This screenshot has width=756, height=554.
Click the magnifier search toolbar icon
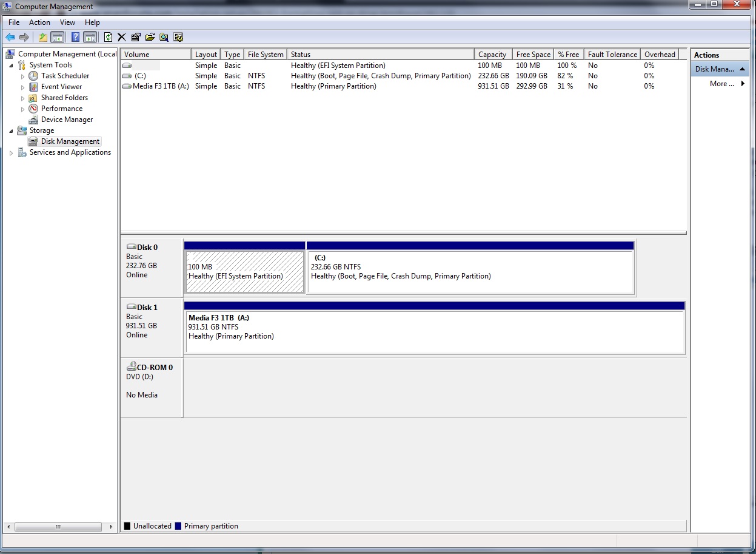tap(164, 37)
